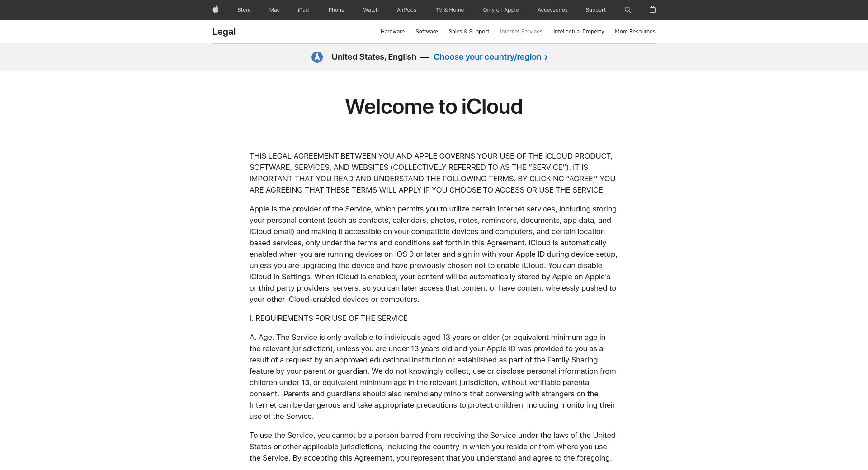Expand the More Resources section
This screenshot has width=868, height=470.
tap(635, 32)
